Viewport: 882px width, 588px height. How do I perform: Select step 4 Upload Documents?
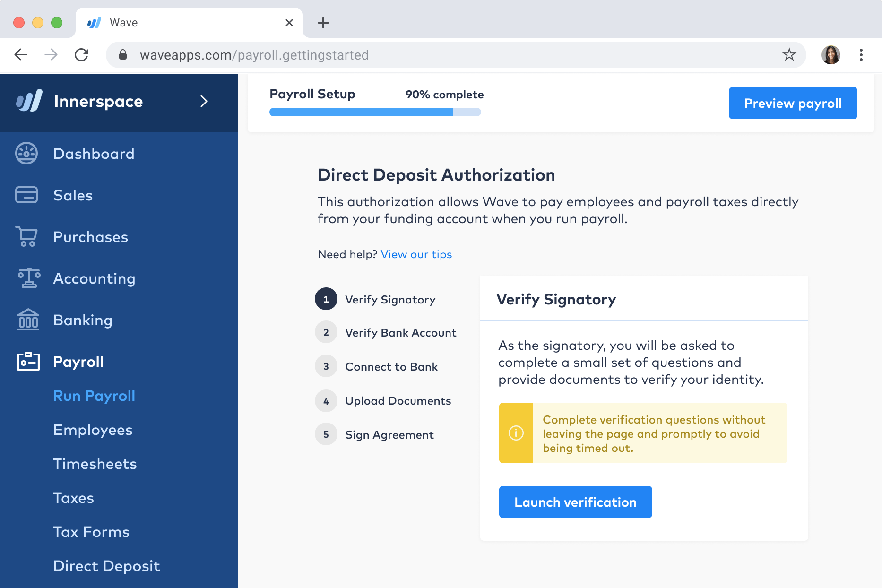point(383,400)
